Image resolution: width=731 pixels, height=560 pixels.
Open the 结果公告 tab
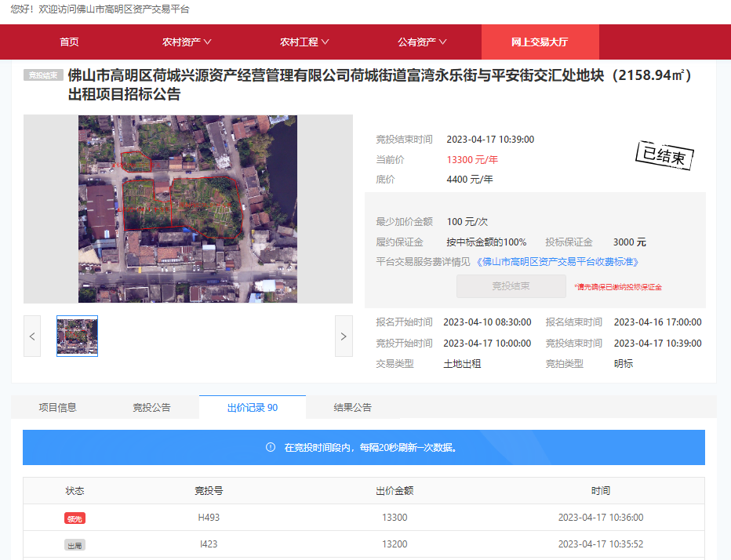click(352, 407)
